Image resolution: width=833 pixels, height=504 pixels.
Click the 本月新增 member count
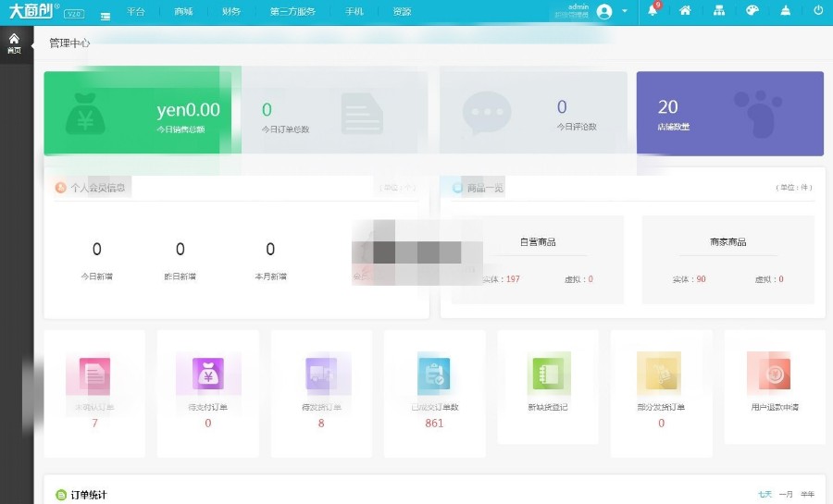coord(270,249)
